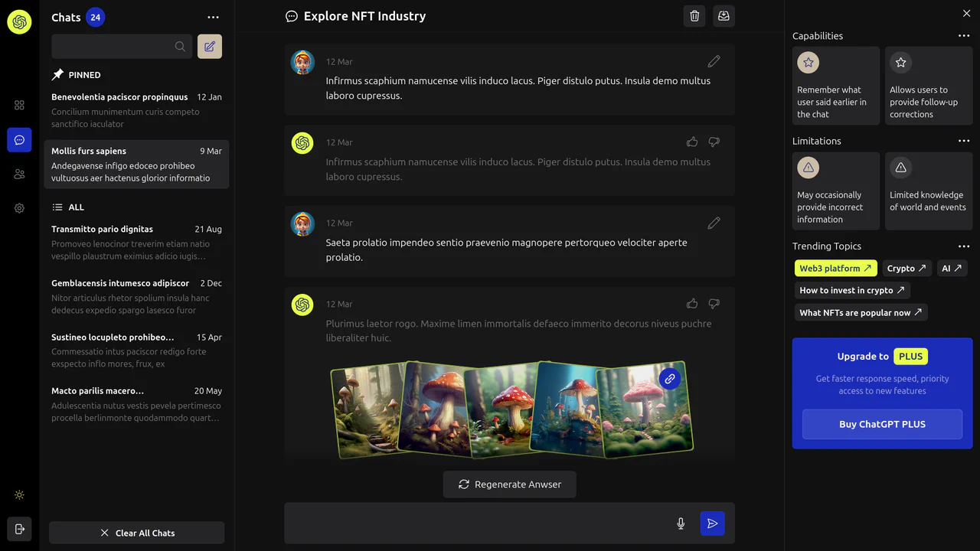Click the star icon on Remember card
The image size is (980, 551).
pos(808,63)
